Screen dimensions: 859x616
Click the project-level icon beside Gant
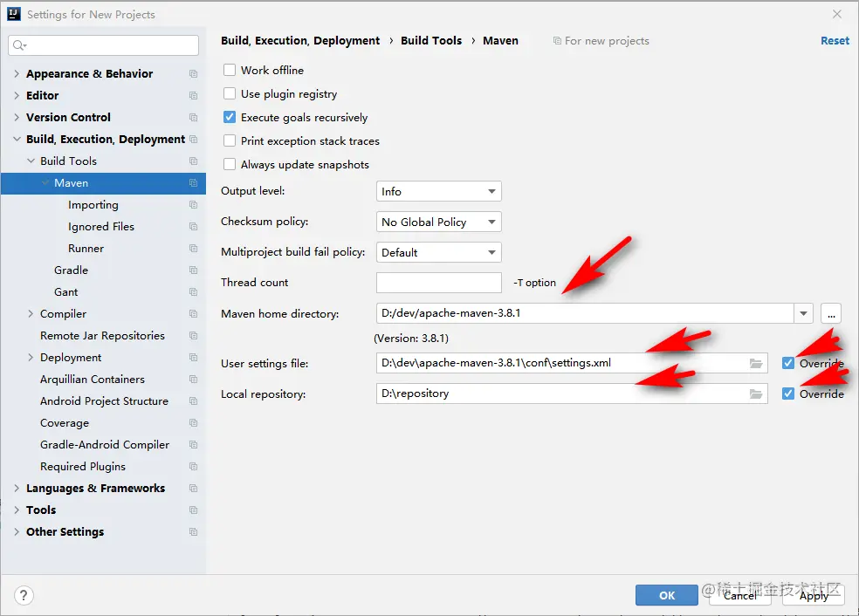[194, 291]
